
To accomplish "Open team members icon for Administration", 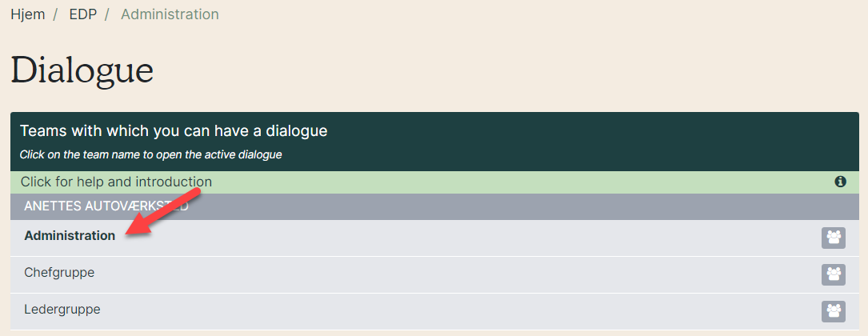I will point(833,238).
